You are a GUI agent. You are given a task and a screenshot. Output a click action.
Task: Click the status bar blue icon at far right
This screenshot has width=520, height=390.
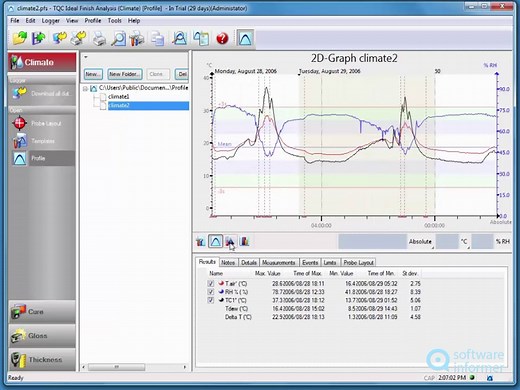point(490,378)
